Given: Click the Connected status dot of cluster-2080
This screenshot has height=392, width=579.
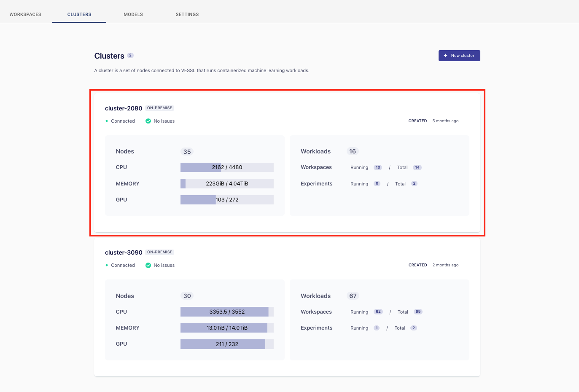Looking at the screenshot, I should [x=107, y=121].
